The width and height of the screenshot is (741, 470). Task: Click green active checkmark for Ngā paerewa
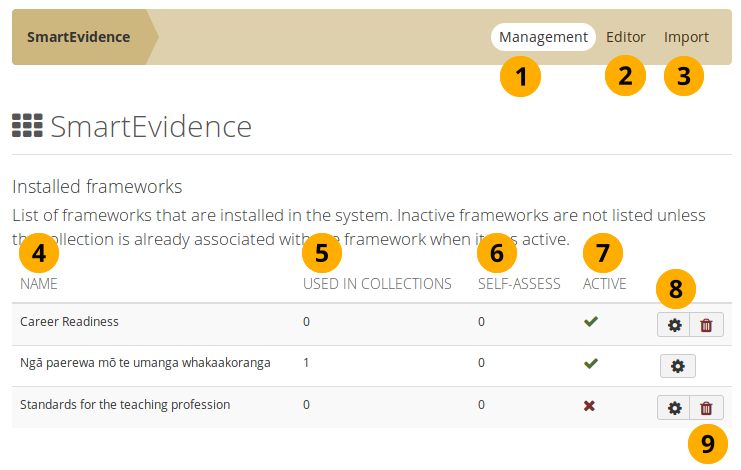[592, 364]
